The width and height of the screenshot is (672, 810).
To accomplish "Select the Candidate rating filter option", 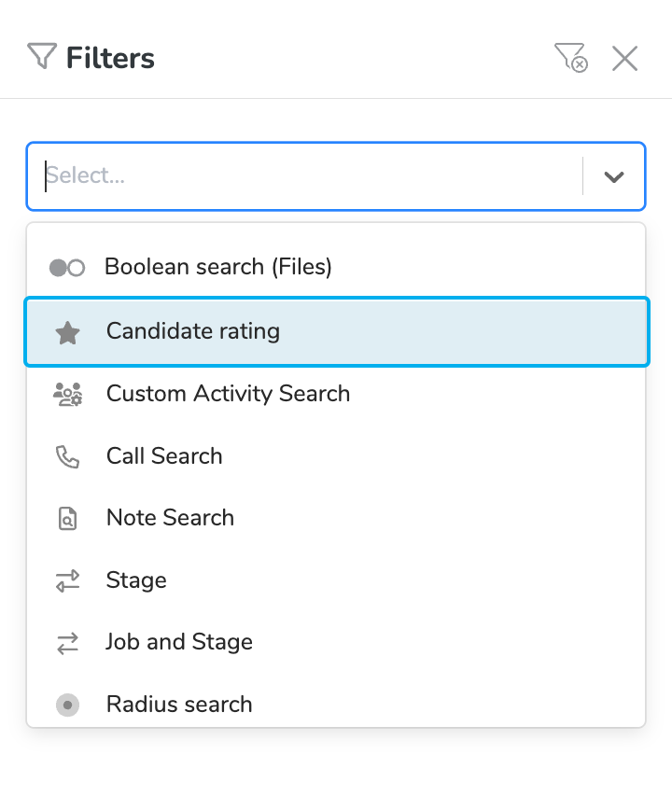I will tap(193, 331).
